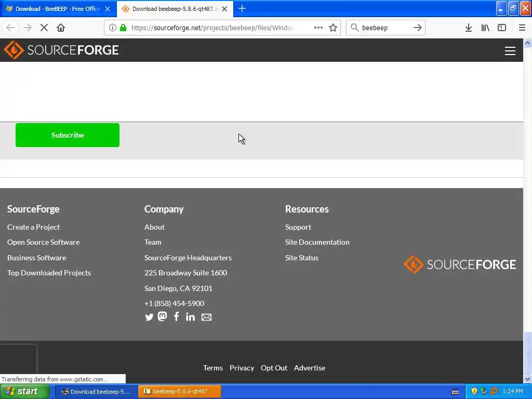Open the Mastodon social icon
The height and width of the screenshot is (399, 532).
coord(163,316)
